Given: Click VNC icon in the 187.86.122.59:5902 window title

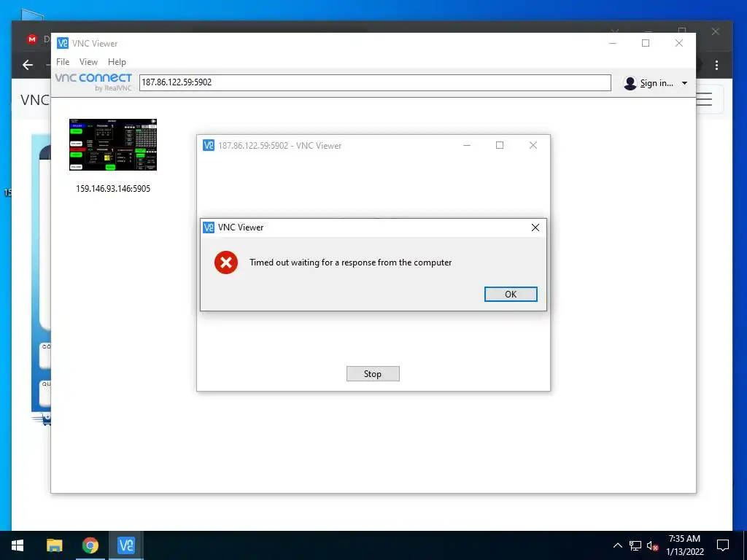Looking at the screenshot, I should pos(209,145).
